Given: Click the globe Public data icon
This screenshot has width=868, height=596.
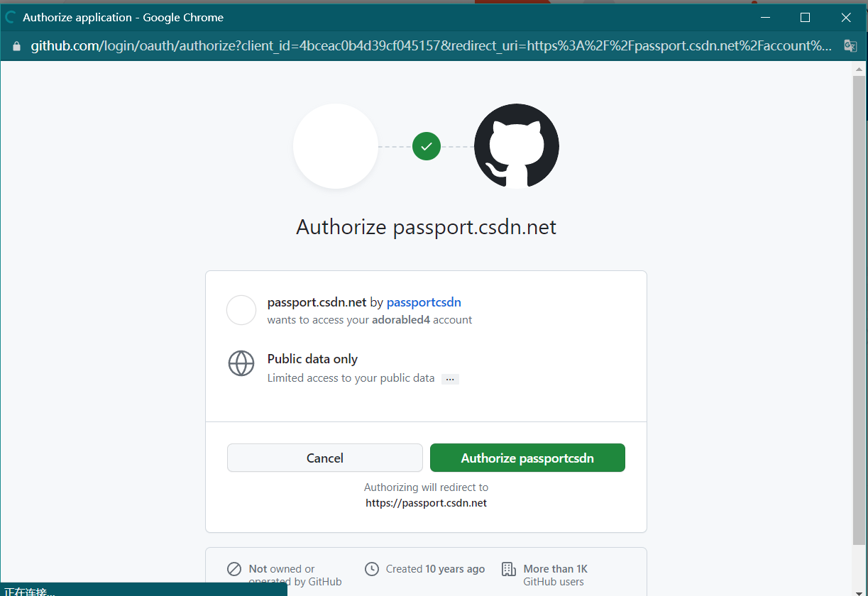Looking at the screenshot, I should coord(241,363).
